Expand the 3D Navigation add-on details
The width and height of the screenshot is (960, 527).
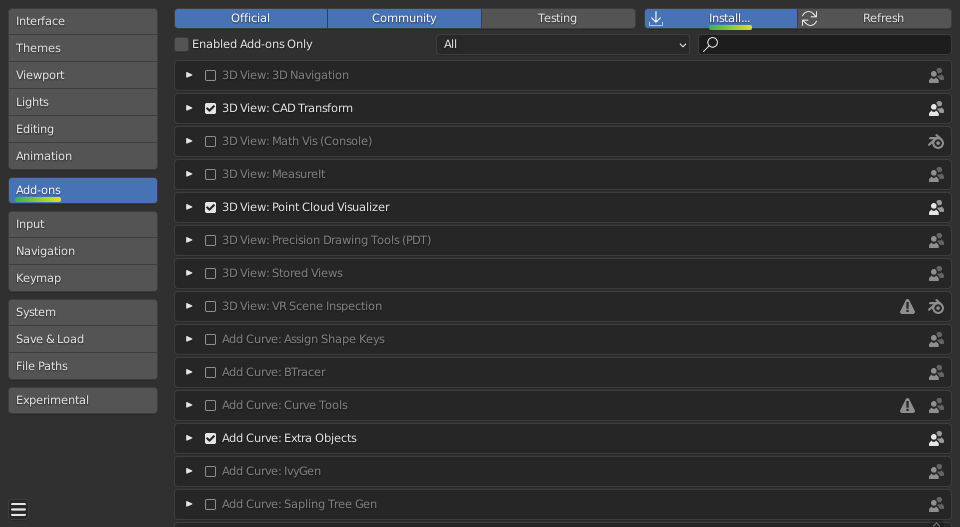pyautogui.click(x=189, y=75)
